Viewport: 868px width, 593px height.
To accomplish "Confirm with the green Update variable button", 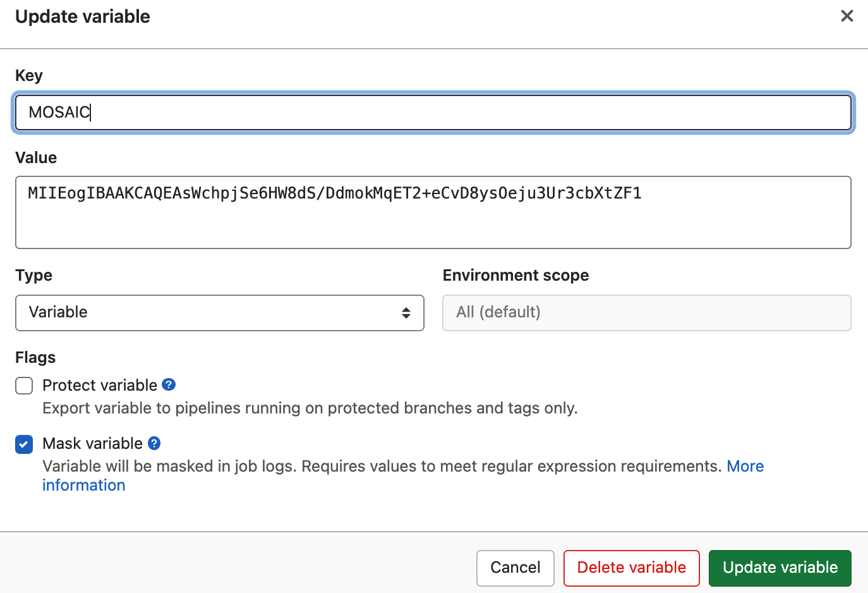I will coord(780,568).
